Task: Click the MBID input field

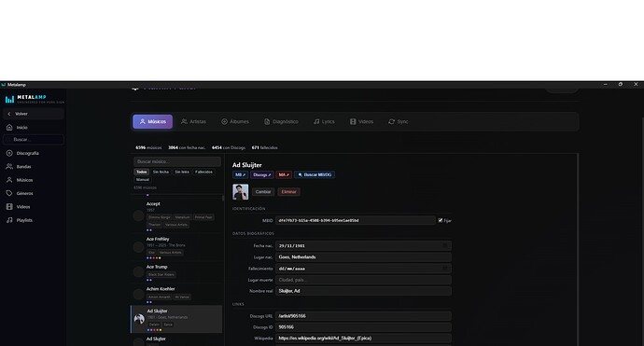Action: click(356, 220)
